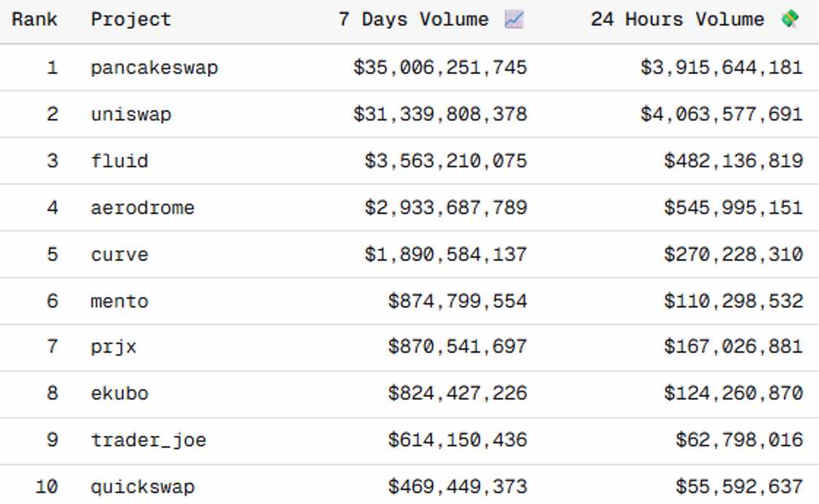Open the curve project
This screenshot has width=819, height=504.
point(119,255)
